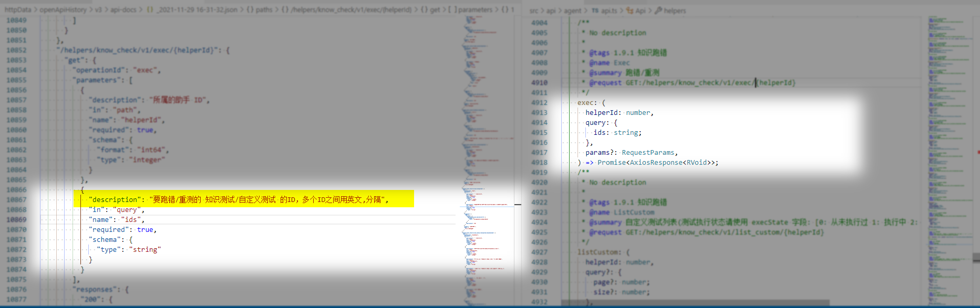The height and width of the screenshot is (308, 980).
Task: Open the paths breadcrumb symbol list
Action: click(x=264, y=9)
